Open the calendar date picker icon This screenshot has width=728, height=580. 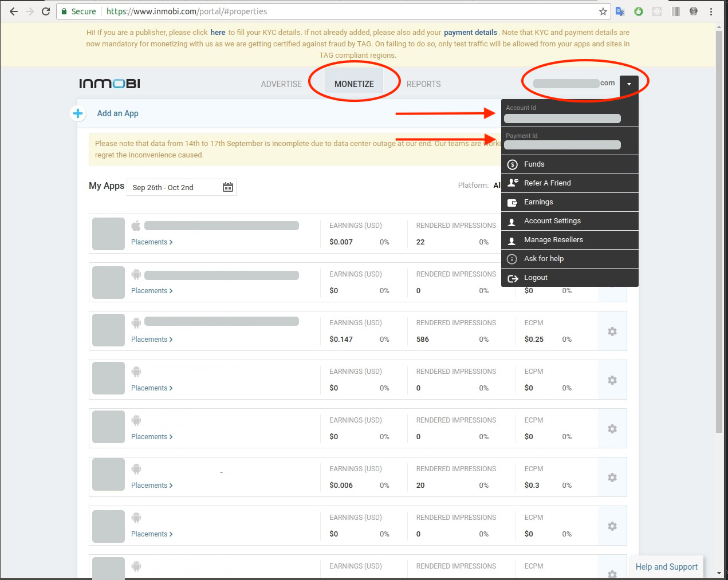(227, 187)
